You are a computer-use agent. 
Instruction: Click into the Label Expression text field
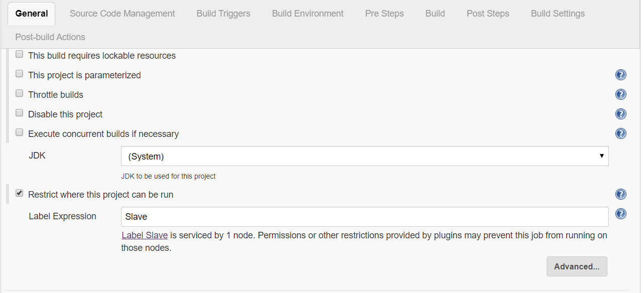[x=364, y=217]
